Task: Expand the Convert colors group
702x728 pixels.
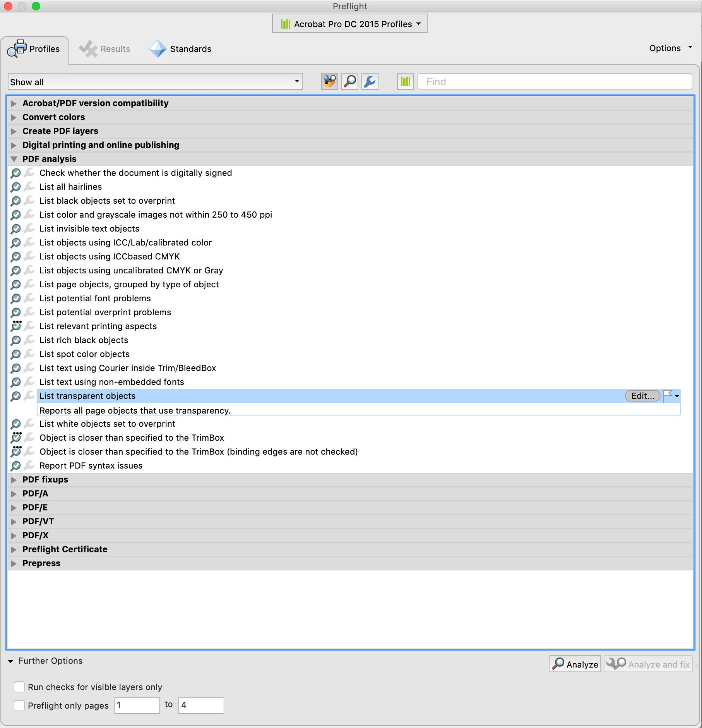Action: 14,117
